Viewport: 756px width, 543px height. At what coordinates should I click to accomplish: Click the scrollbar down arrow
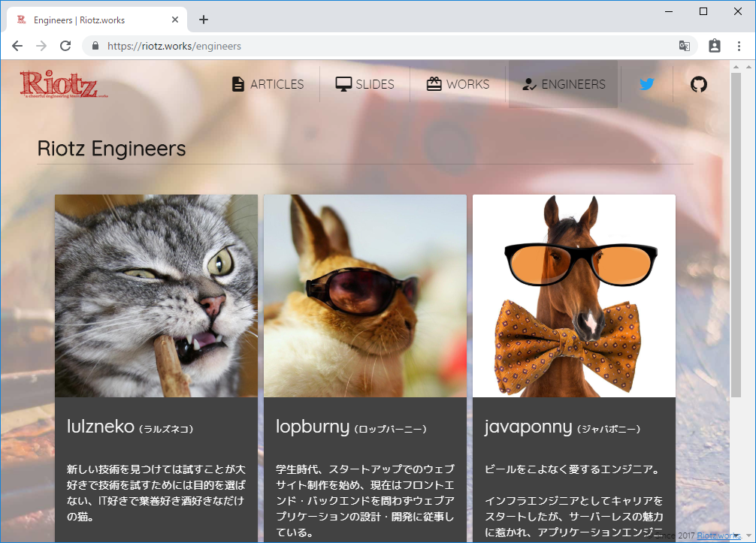point(736,535)
